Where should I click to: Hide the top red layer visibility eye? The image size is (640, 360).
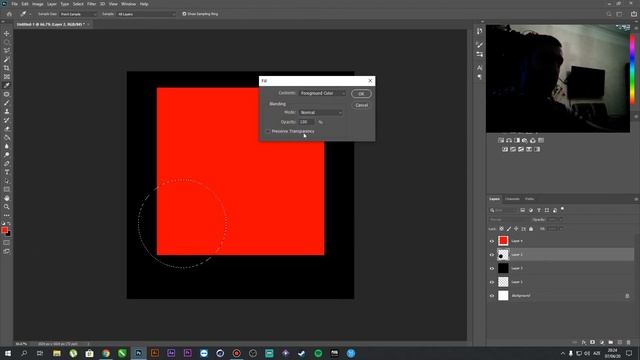pyautogui.click(x=492, y=241)
